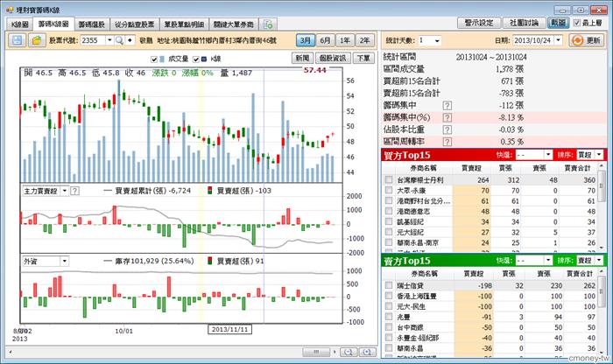Image resolution: width=613 pixels, height=364 pixels.
Task: Open the 統計天數 days dropdown
Action: 437,40
